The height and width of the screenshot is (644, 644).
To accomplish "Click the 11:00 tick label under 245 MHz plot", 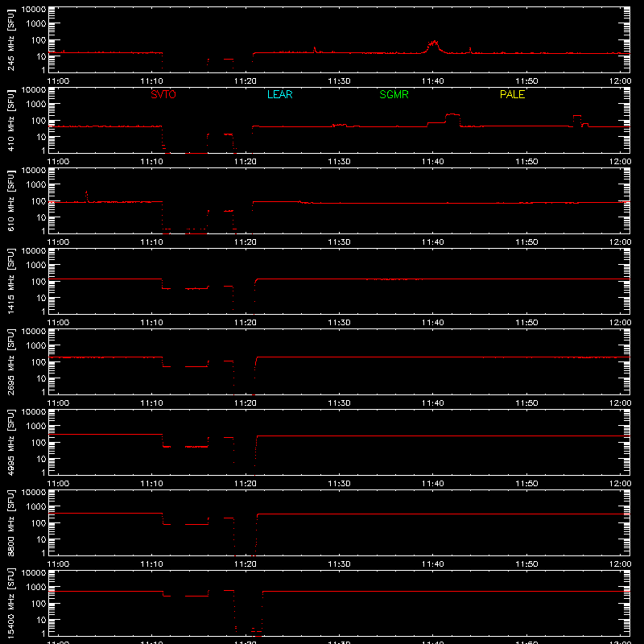I will (x=58, y=81).
